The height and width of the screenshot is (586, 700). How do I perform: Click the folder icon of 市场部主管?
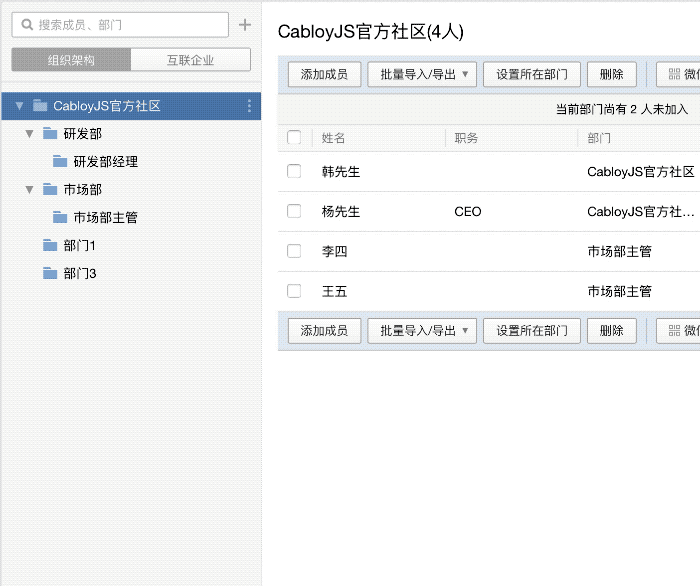click(60, 217)
